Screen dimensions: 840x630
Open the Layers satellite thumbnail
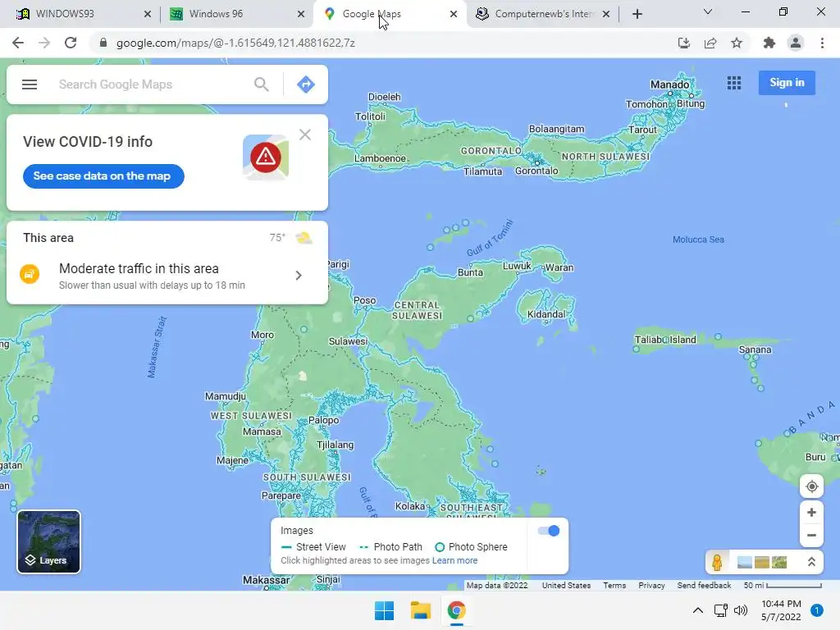(48, 541)
